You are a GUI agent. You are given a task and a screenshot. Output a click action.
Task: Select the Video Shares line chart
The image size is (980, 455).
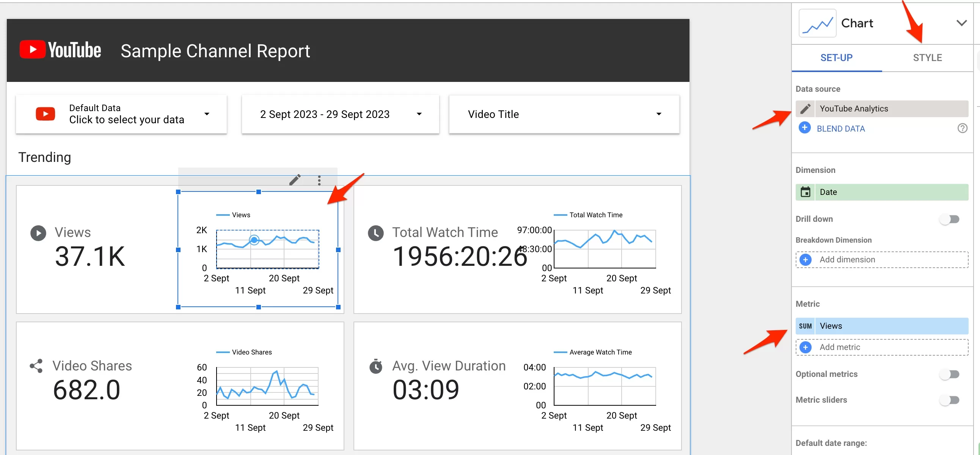(x=265, y=391)
